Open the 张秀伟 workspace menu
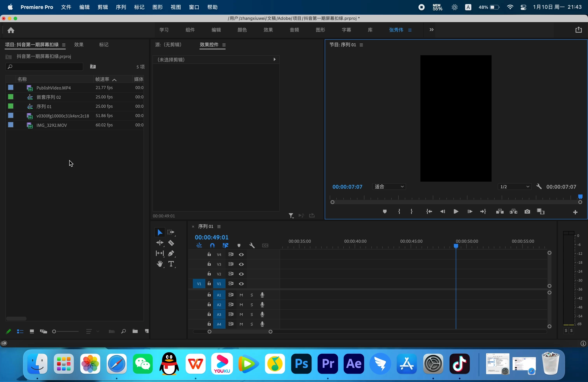This screenshot has height=382, width=588. point(410,30)
